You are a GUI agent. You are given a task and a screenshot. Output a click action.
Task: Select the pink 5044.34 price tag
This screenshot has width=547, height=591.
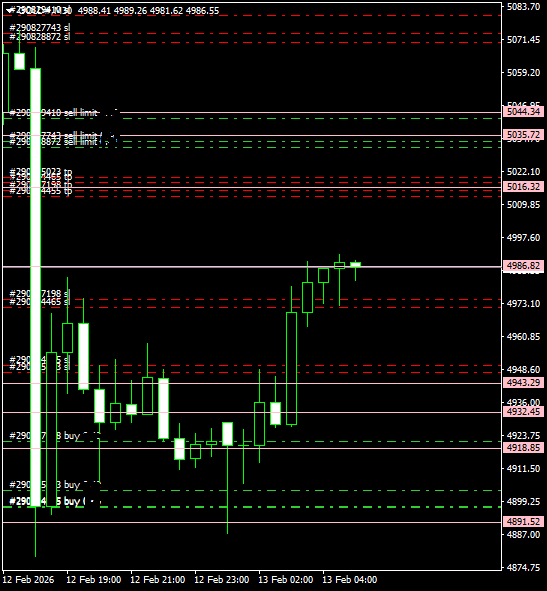tap(523, 112)
